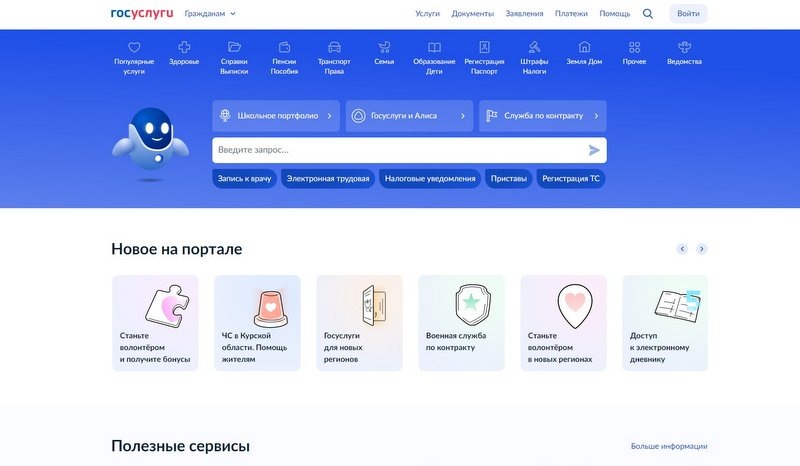Show next items in Новое на портале
This screenshot has height=466, width=800.
[702, 249]
